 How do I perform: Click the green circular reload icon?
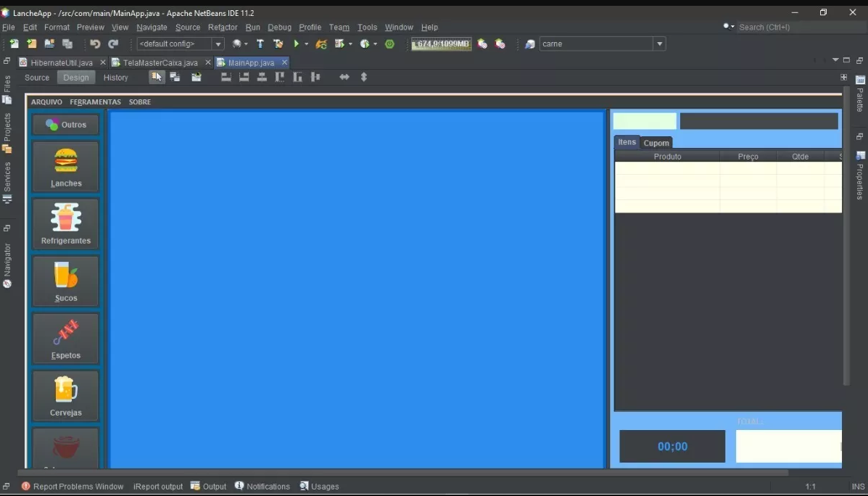[x=389, y=44]
